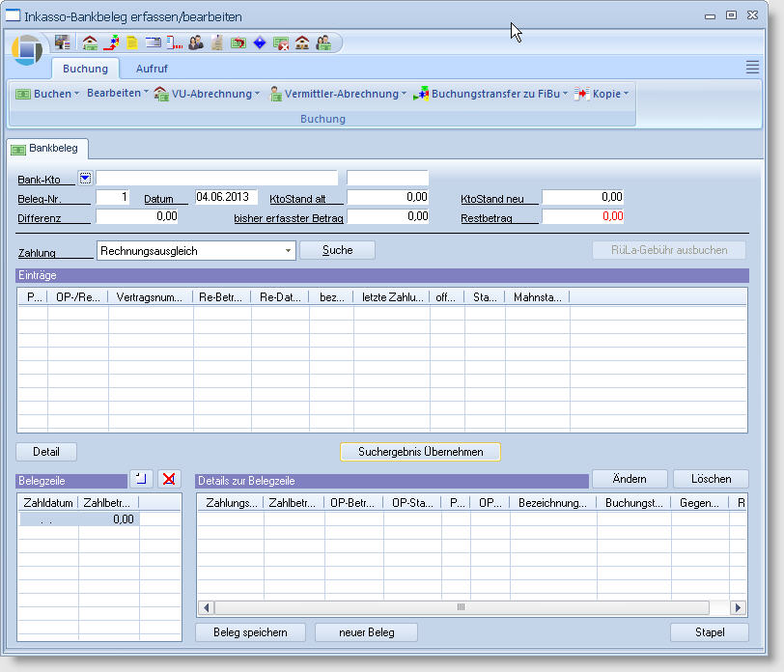Click the round application orb button

(x=28, y=50)
